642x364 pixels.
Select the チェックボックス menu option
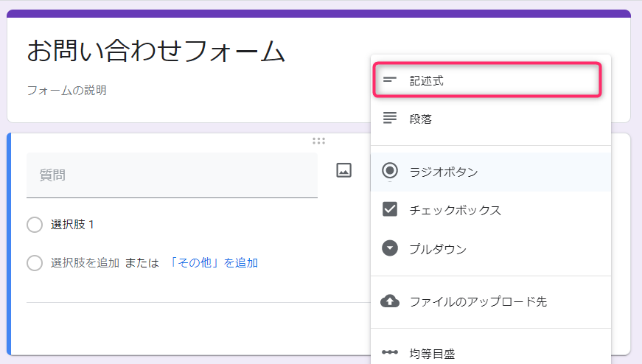tap(490, 210)
